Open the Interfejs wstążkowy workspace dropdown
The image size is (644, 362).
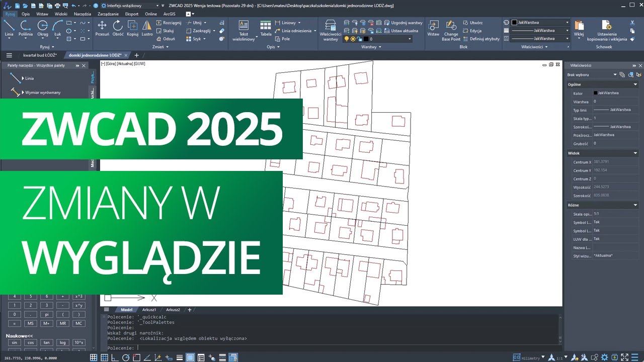pyautogui.click(x=129, y=5)
